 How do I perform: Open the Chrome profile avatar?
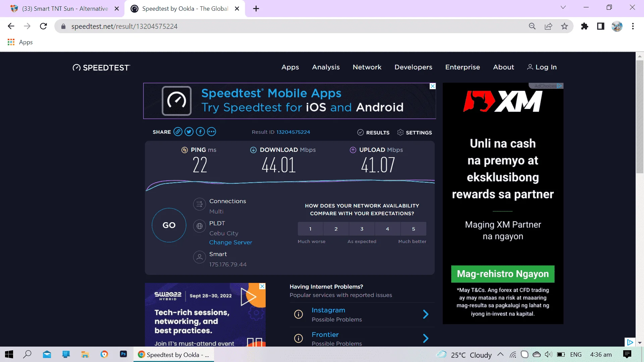tap(617, 26)
